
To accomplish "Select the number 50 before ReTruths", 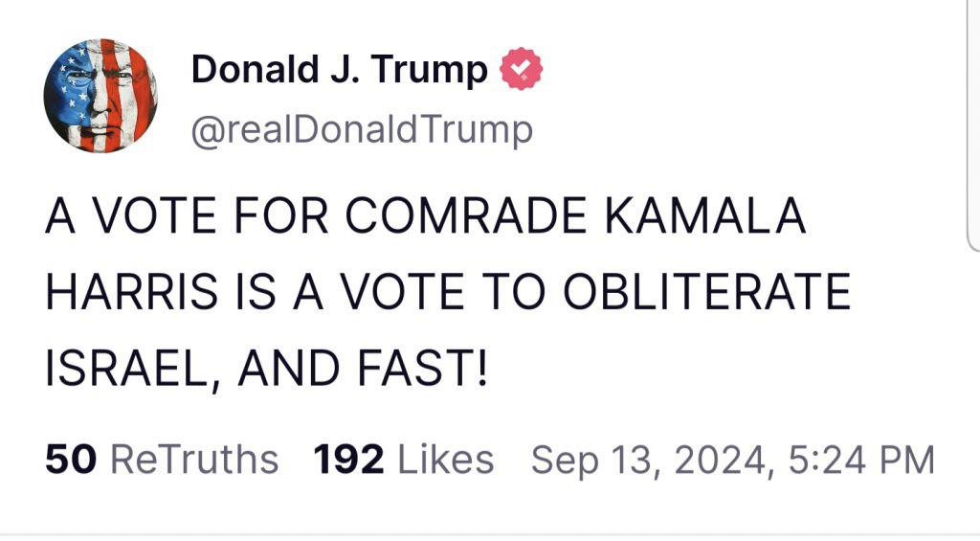I will coord(71,460).
